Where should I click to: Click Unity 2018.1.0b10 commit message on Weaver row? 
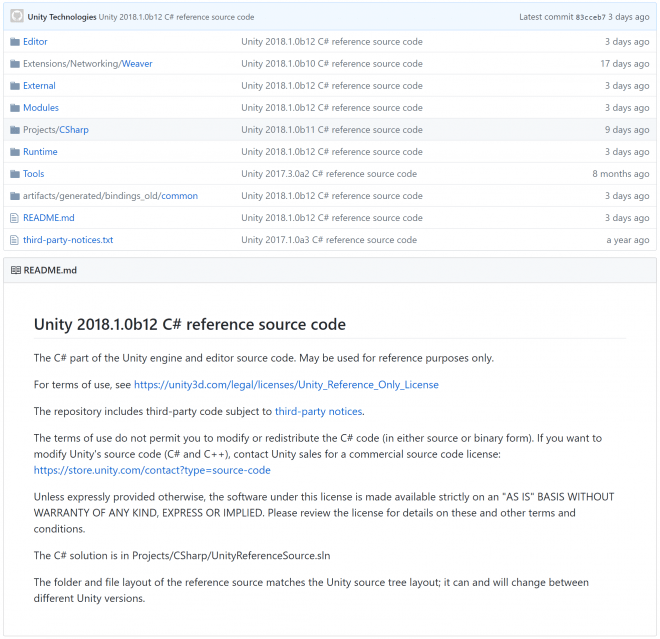[x=332, y=64]
